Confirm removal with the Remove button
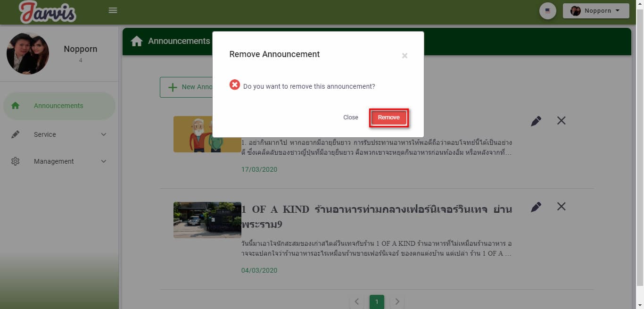This screenshot has width=644, height=309. click(388, 117)
